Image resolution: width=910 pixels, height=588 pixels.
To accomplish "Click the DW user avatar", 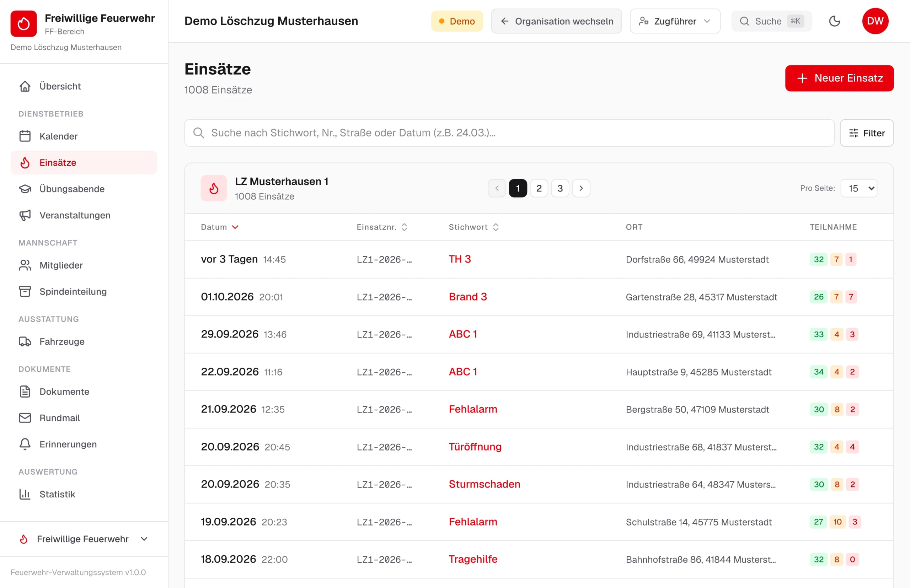I will coord(875,21).
